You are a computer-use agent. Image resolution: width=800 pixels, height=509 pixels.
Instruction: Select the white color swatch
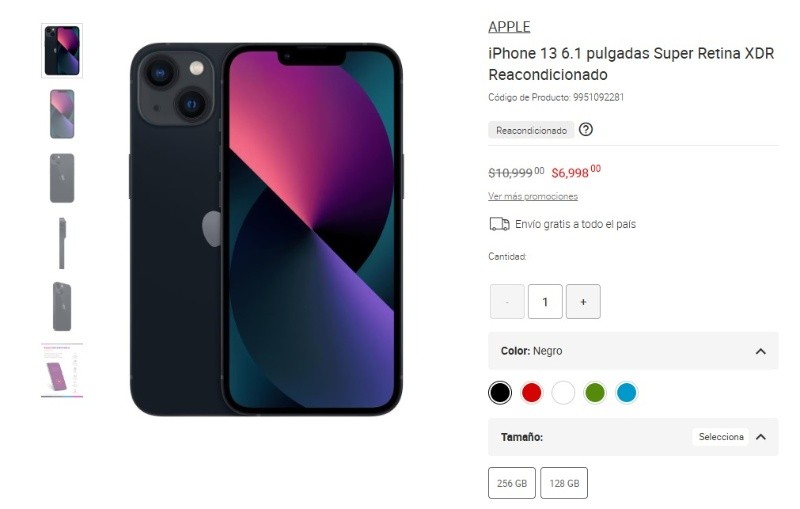tap(563, 393)
